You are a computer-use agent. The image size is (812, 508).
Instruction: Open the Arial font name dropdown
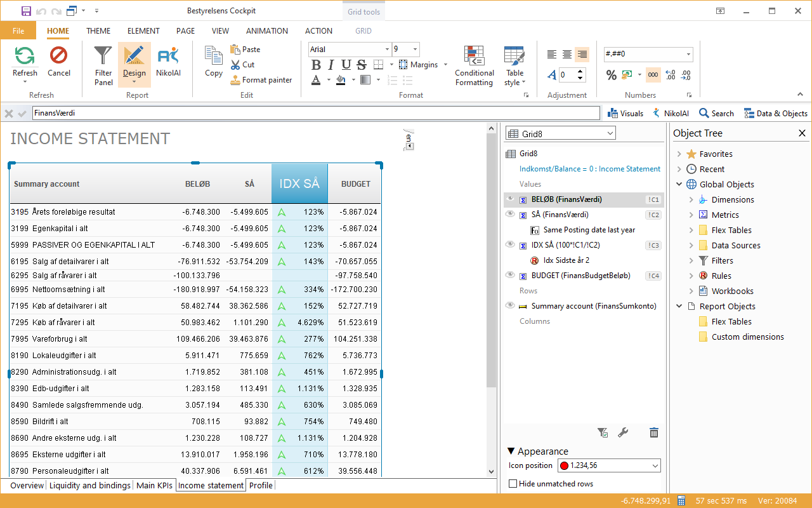pos(387,50)
